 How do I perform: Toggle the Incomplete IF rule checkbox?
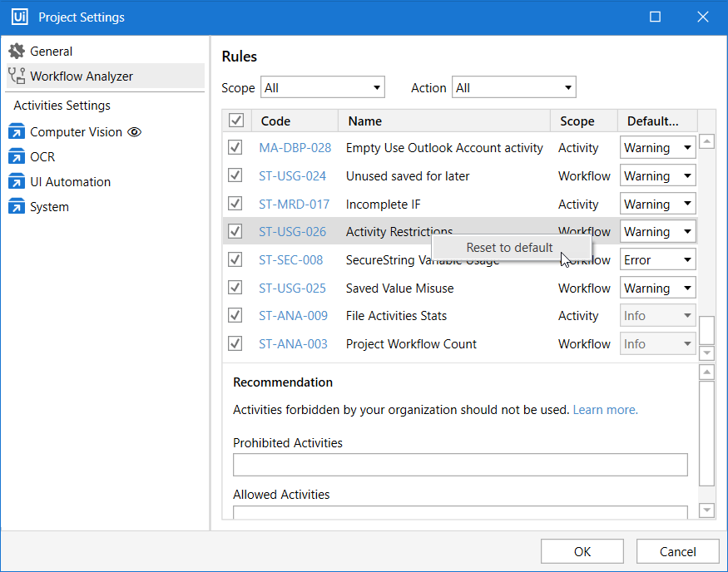(x=235, y=204)
